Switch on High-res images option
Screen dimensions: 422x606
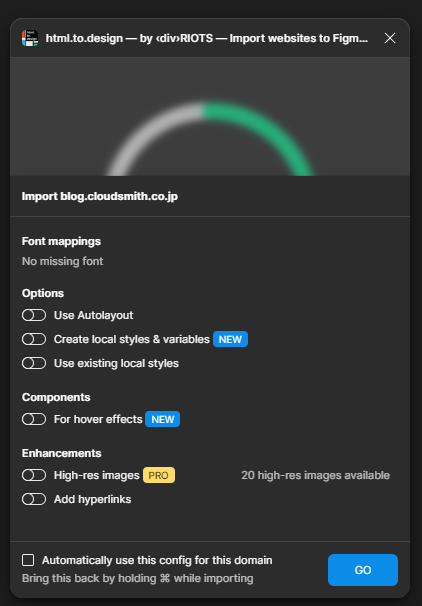(x=34, y=475)
